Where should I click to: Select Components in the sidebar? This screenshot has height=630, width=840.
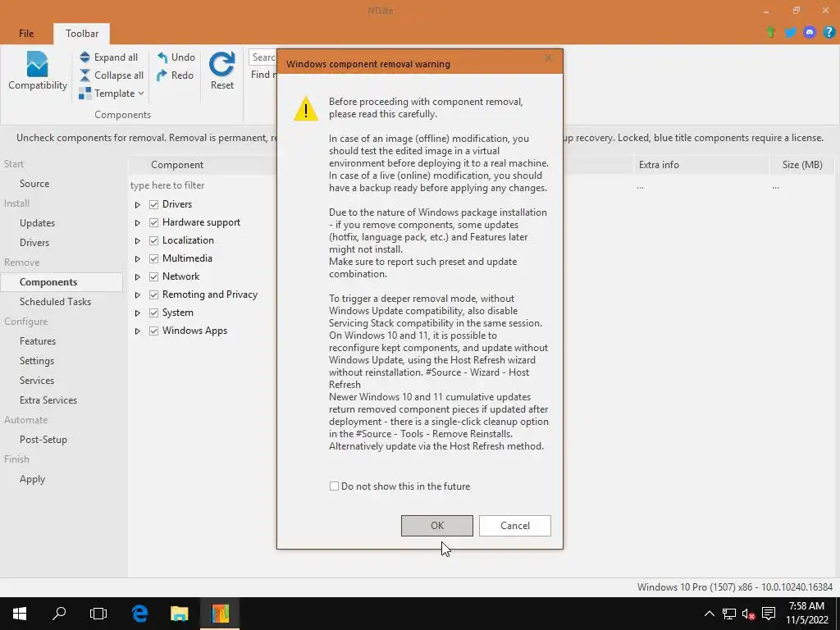pyautogui.click(x=62, y=282)
